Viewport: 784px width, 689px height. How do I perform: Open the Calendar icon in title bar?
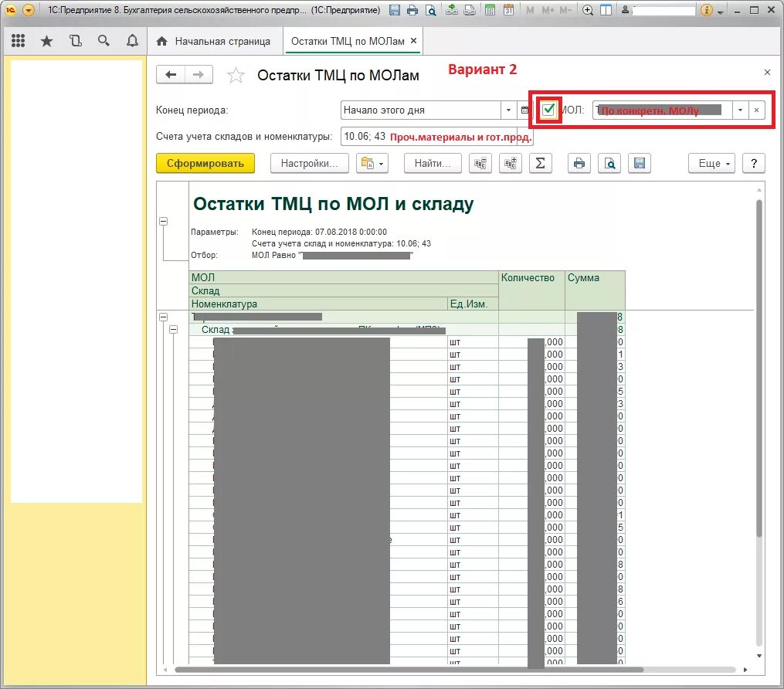point(508,10)
